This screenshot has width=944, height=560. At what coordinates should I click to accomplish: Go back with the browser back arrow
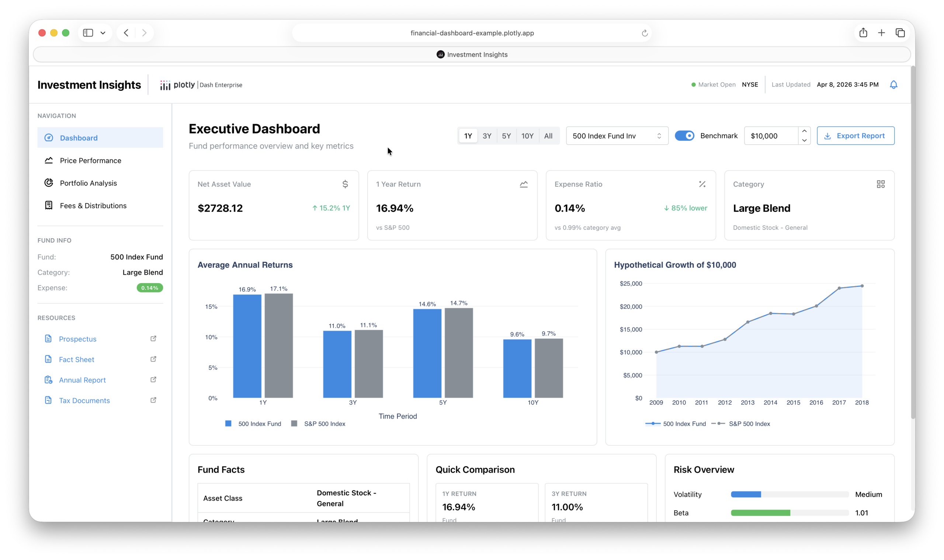tap(126, 33)
